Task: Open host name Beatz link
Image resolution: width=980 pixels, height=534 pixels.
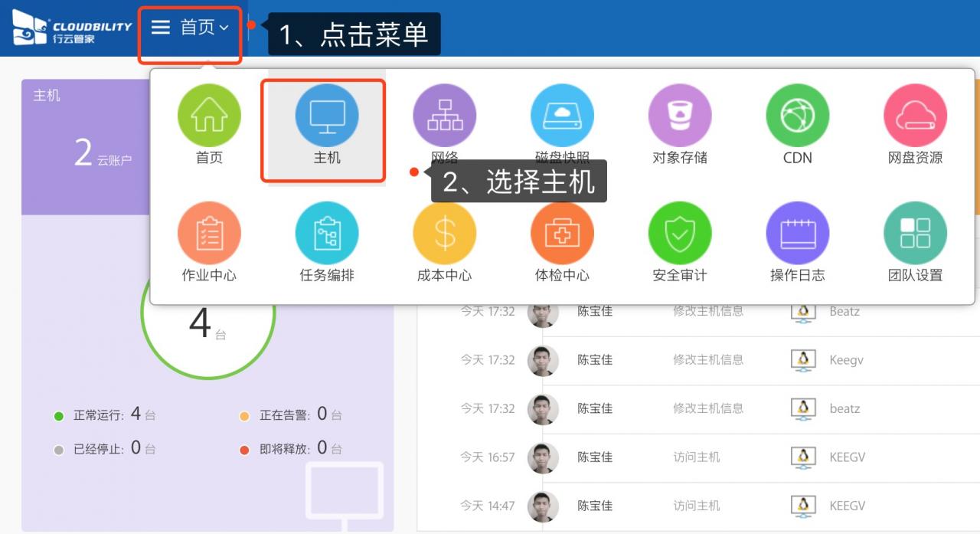Action: (x=844, y=312)
